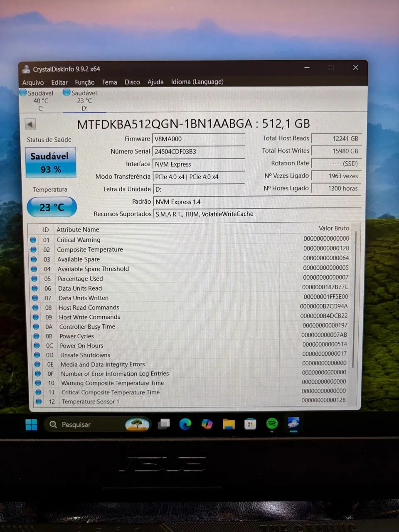Click the status dot for Controller Busy Time
399x532 pixels.
pos(36,327)
